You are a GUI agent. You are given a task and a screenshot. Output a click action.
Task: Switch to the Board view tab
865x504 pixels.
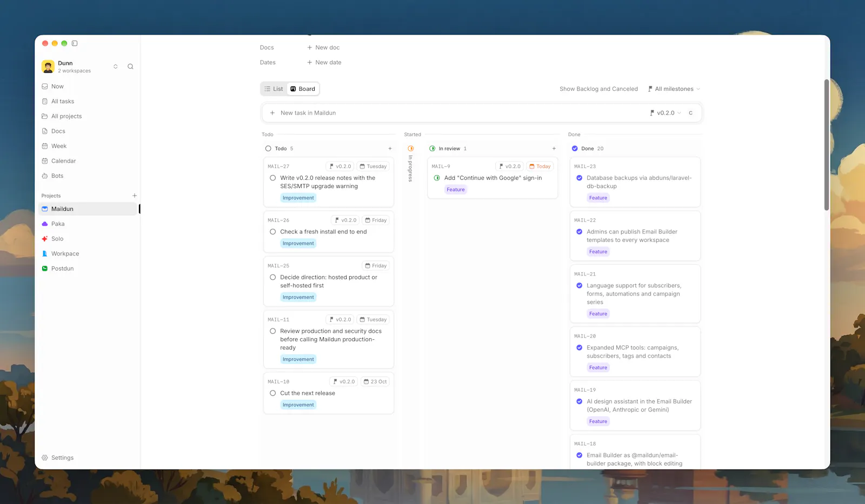(x=303, y=89)
